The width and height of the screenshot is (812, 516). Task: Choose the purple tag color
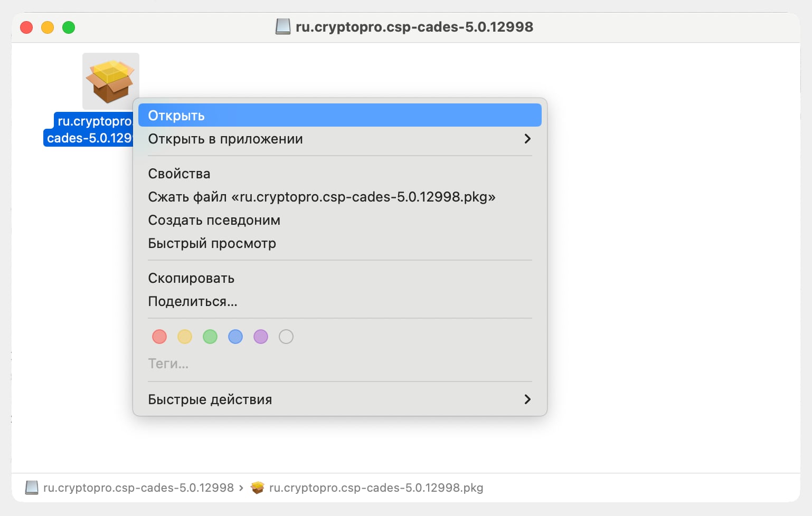(x=261, y=337)
